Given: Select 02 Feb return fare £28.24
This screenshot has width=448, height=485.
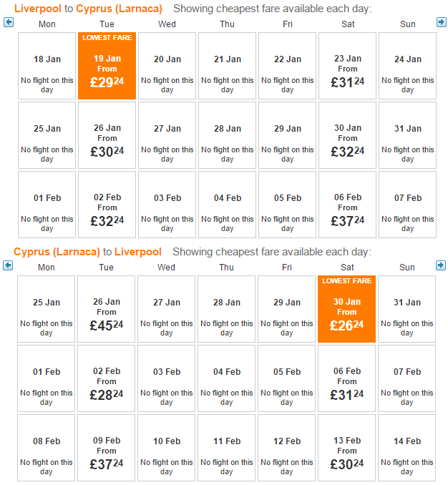Looking at the screenshot, I should 107,378.
